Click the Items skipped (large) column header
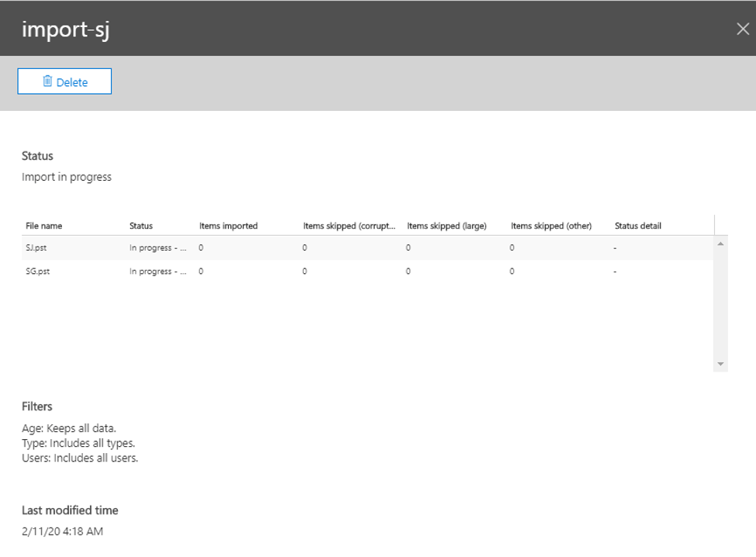 coord(447,226)
